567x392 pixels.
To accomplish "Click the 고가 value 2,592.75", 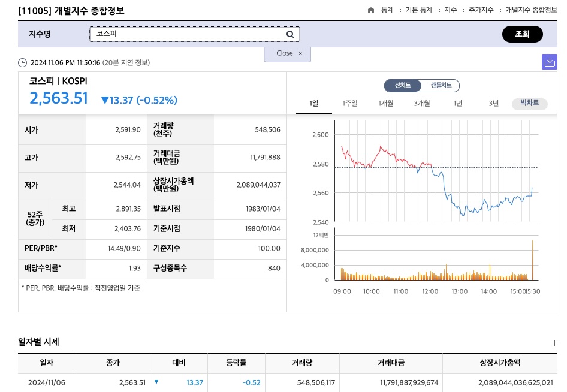I will [128, 157].
